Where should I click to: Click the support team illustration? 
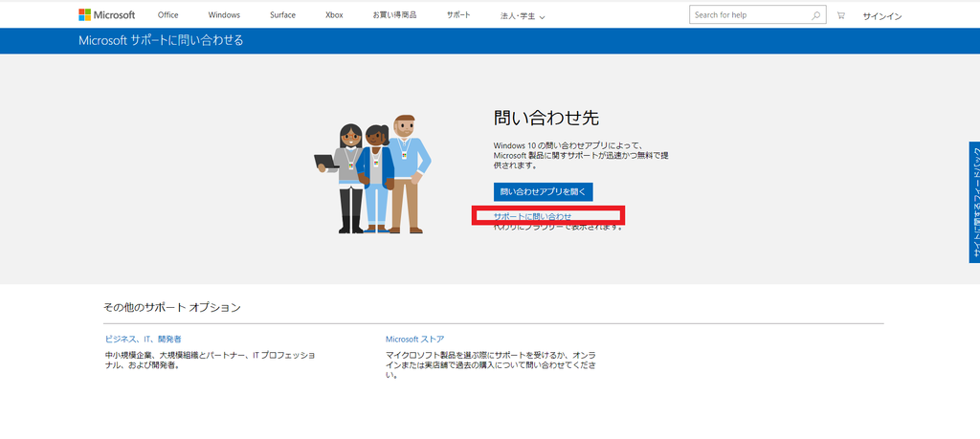[373, 174]
